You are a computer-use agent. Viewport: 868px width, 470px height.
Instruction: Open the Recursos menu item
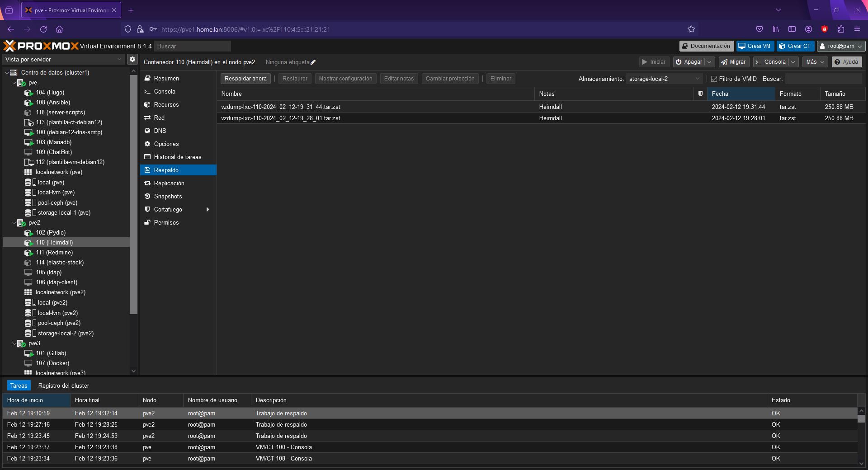click(x=178, y=104)
